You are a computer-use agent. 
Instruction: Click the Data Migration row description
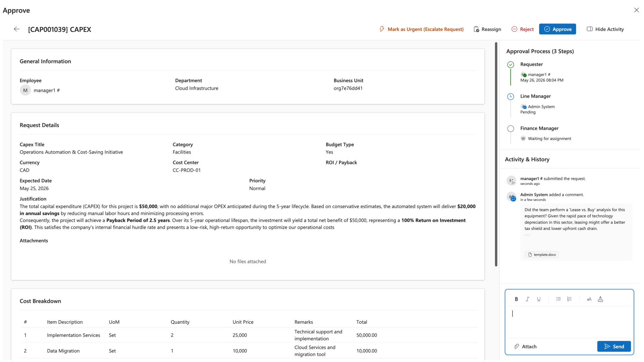[63, 351]
